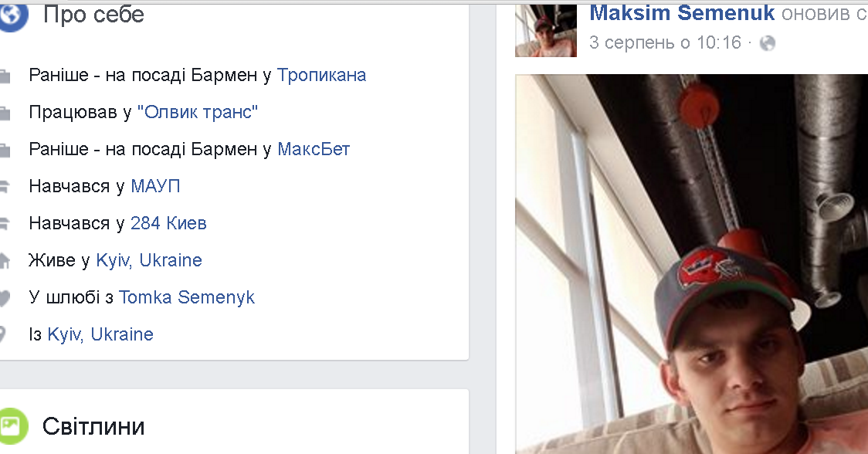
Task: Click the green photos icon beside Світлини
Action: click(12, 425)
